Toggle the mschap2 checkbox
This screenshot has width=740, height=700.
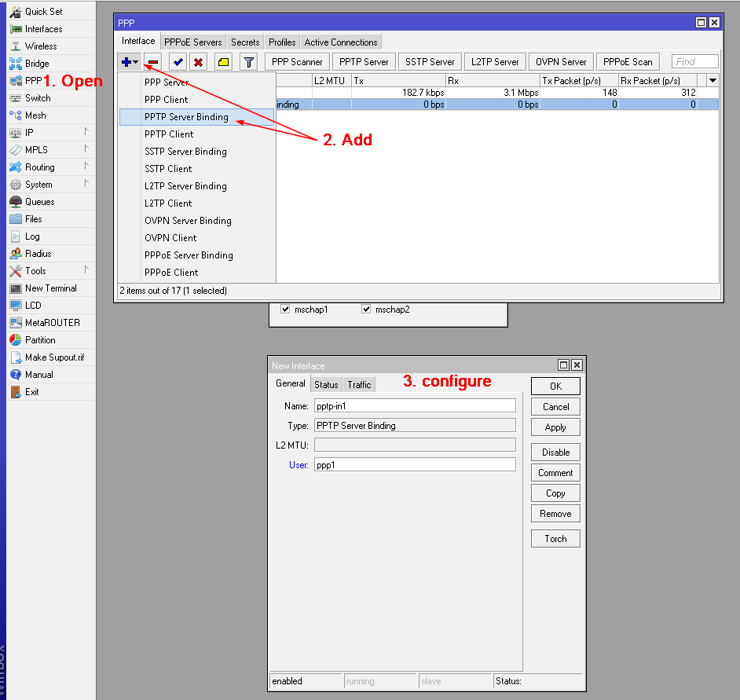coord(366,310)
